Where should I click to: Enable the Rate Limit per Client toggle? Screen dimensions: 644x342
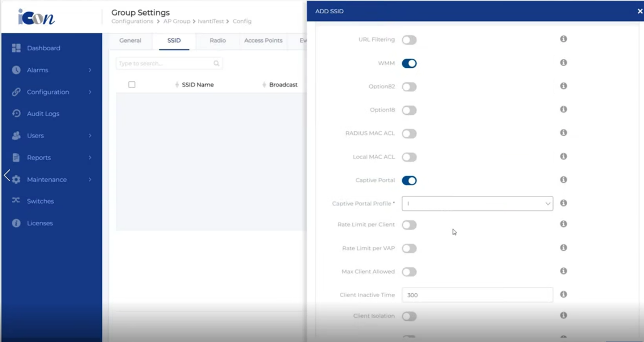(409, 225)
